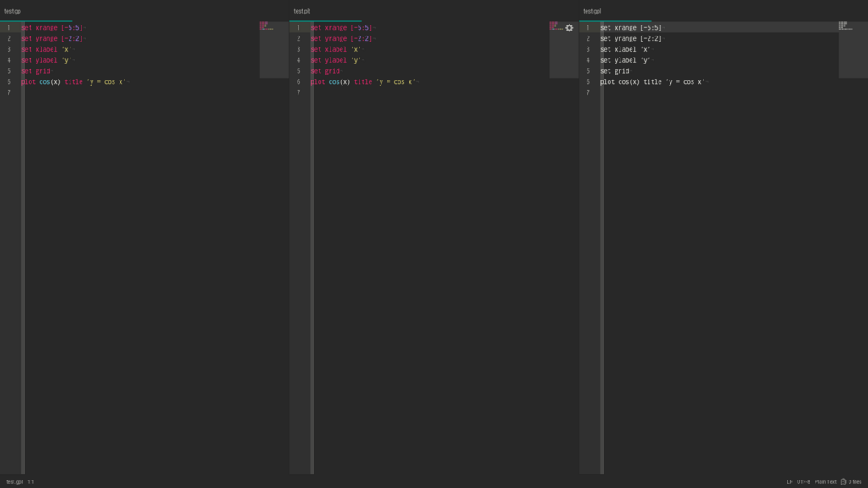The image size is (868, 488).
Task: Click 'set xlabel 'x'' line in test.plt
Action: pos(336,49)
